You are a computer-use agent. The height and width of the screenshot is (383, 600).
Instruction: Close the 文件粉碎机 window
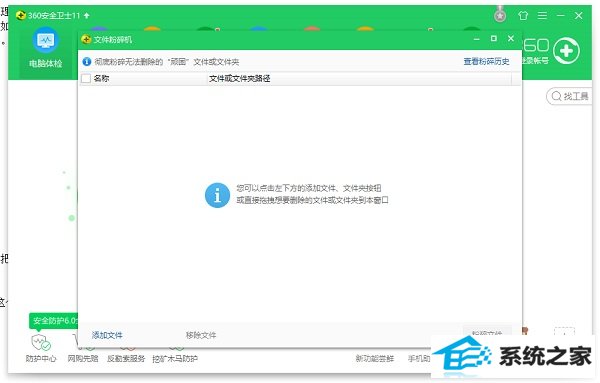click(x=511, y=38)
